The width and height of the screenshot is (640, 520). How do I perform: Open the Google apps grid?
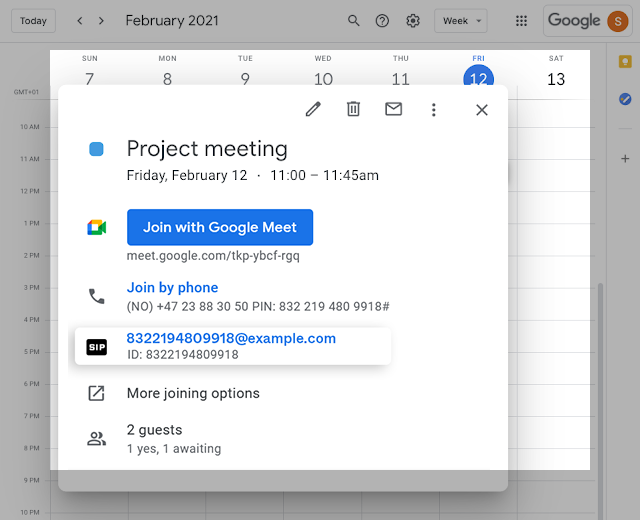click(x=521, y=21)
